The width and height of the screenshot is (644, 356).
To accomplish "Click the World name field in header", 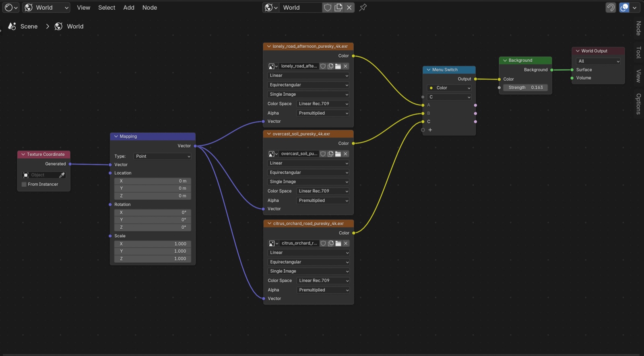I will tap(301, 7).
